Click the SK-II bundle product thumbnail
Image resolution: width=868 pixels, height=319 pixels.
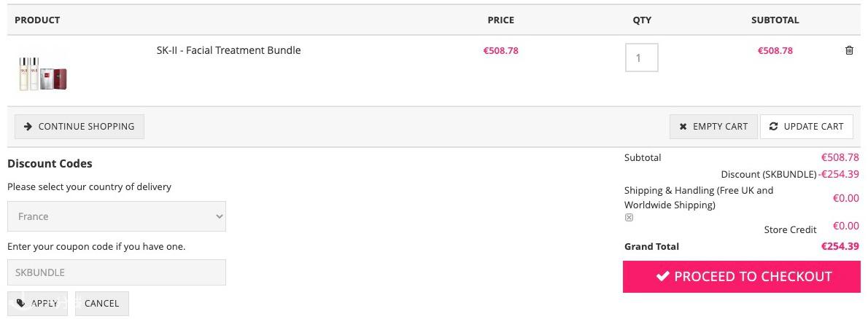point(43,72)
